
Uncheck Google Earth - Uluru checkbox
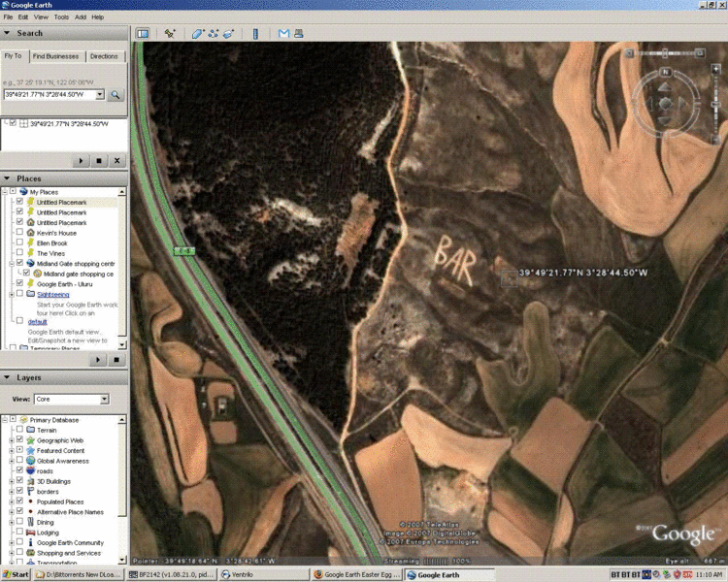point(19,283)
